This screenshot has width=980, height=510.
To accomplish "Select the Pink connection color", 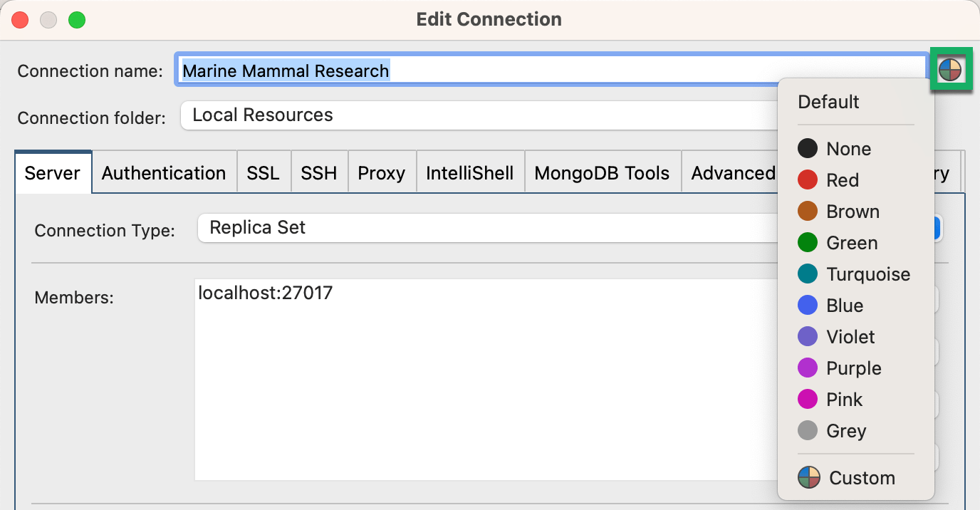I will pyautogui.click(x=843, y=399).
